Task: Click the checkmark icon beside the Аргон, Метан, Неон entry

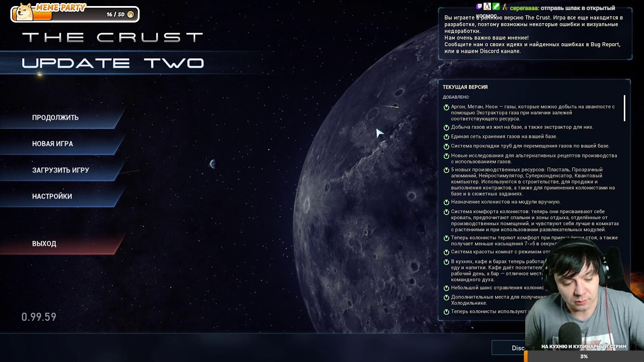Action: point(446,107)
